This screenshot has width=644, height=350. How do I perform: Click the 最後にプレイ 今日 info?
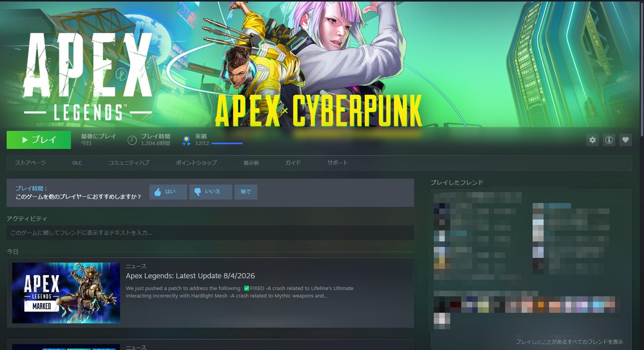98,140
